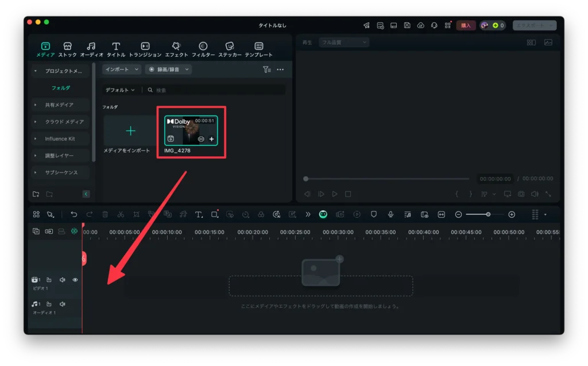Undo the last action in timeline toolbar

pyautogui.click(x=74, y=214)
